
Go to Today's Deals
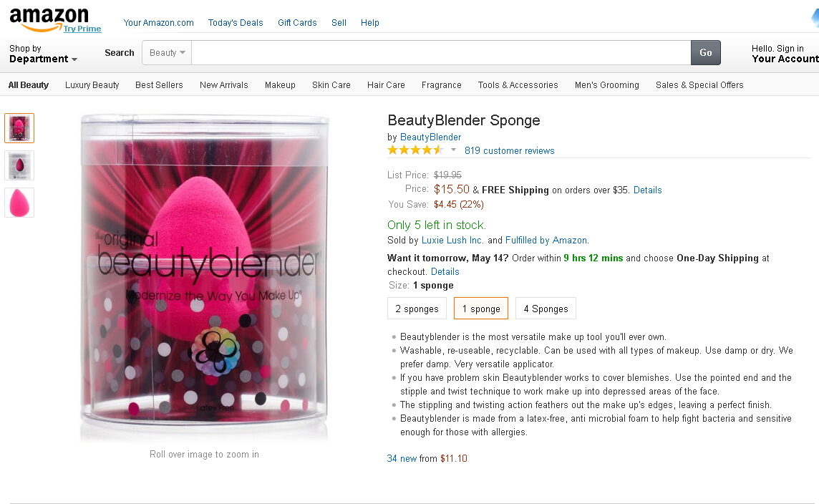(x=236, y=23)
